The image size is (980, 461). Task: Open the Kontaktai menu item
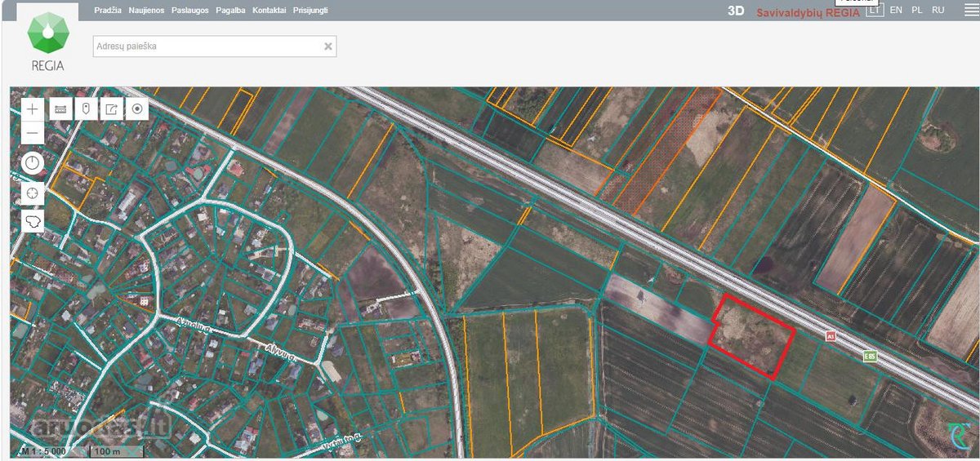[x=269, y=11]
